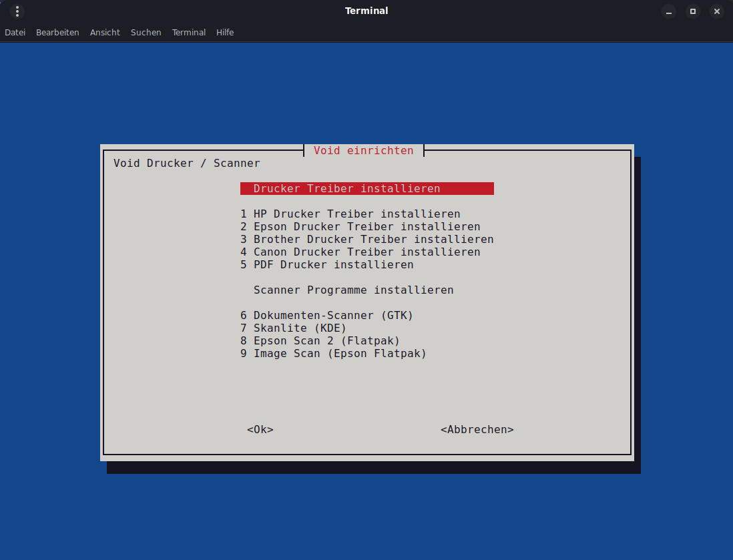Screen dimensions: 733x560
Task: Cancel dialog with Abbrechen button
Action: point(477,430)
